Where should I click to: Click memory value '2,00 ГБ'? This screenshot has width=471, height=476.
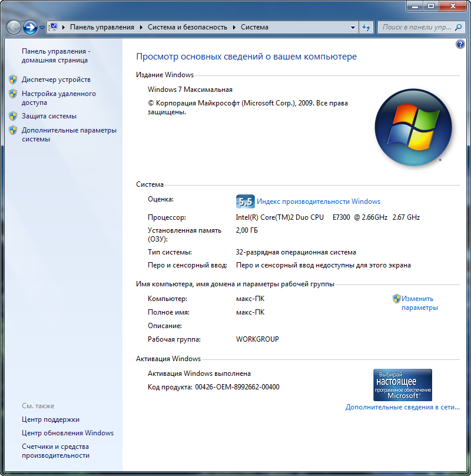(x=247, y=230)
